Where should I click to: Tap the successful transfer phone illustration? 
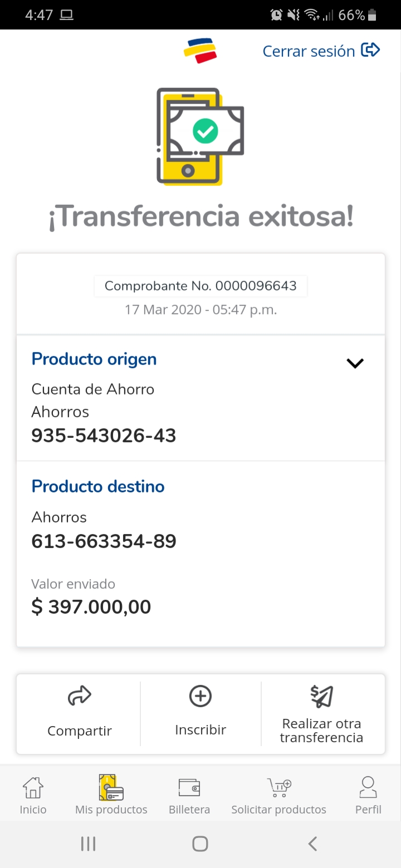(x=199, y=136)
